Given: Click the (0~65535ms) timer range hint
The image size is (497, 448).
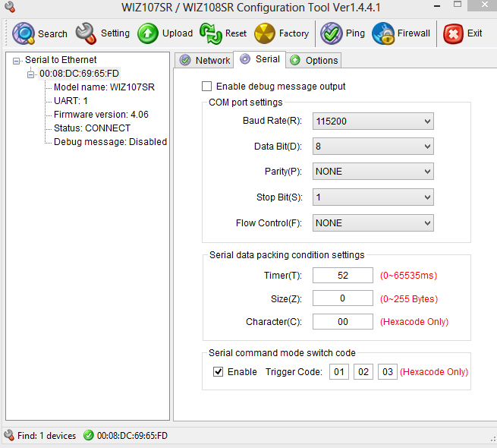Looking at the screenshot, I should [x=408, y=276].
